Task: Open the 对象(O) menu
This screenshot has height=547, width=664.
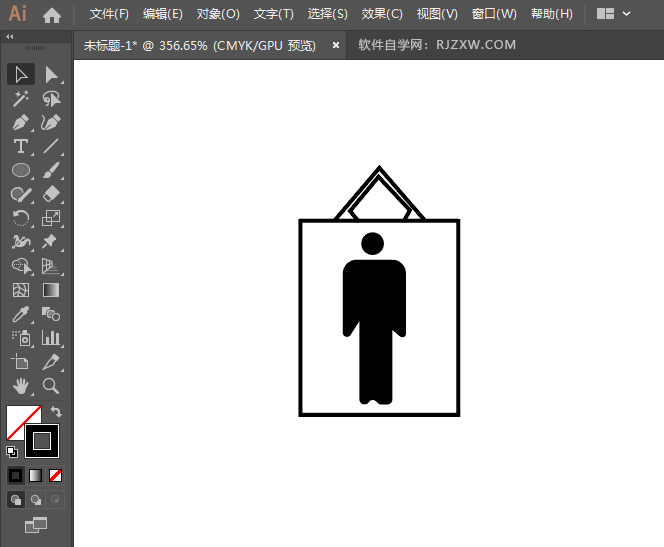Action: 218,14
